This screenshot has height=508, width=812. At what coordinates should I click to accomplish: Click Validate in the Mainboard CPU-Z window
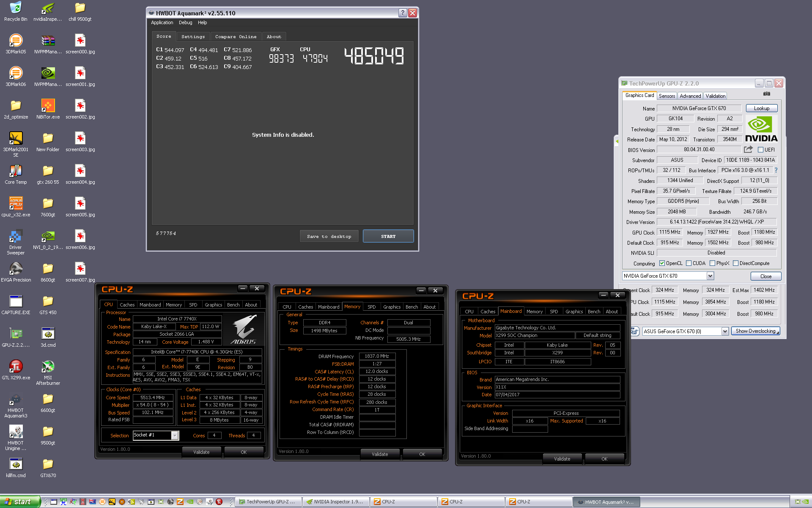tap(562, 459)
